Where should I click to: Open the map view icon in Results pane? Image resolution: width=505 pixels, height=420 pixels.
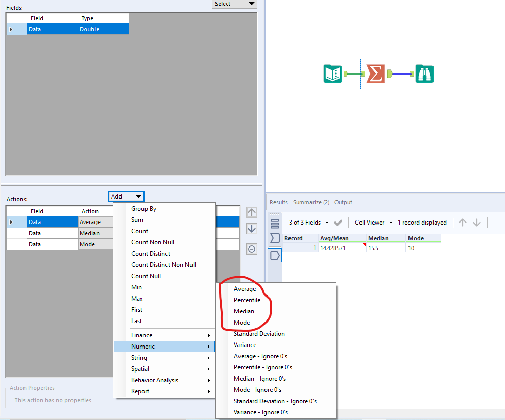pyautogui.click(x=275, y=255)
